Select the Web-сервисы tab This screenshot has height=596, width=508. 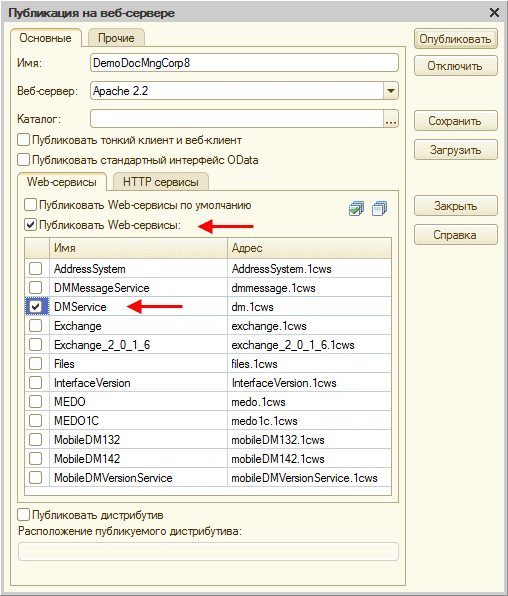pos(62,182)
